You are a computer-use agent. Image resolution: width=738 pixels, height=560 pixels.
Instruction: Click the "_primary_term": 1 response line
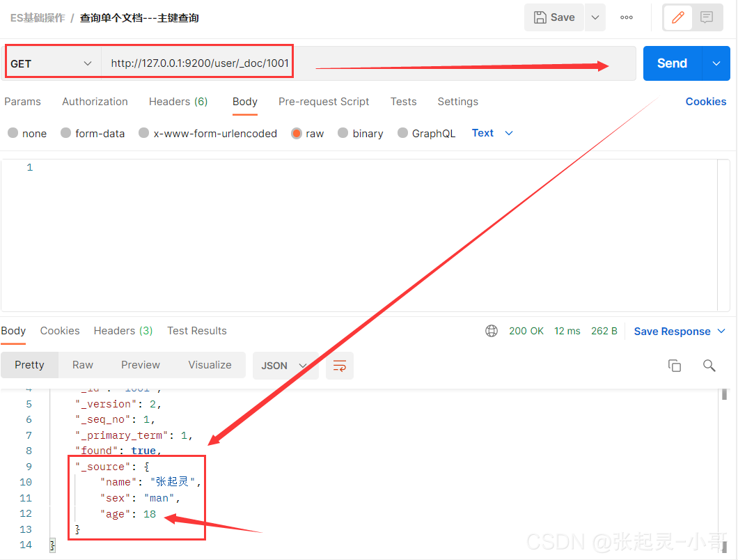134,435
